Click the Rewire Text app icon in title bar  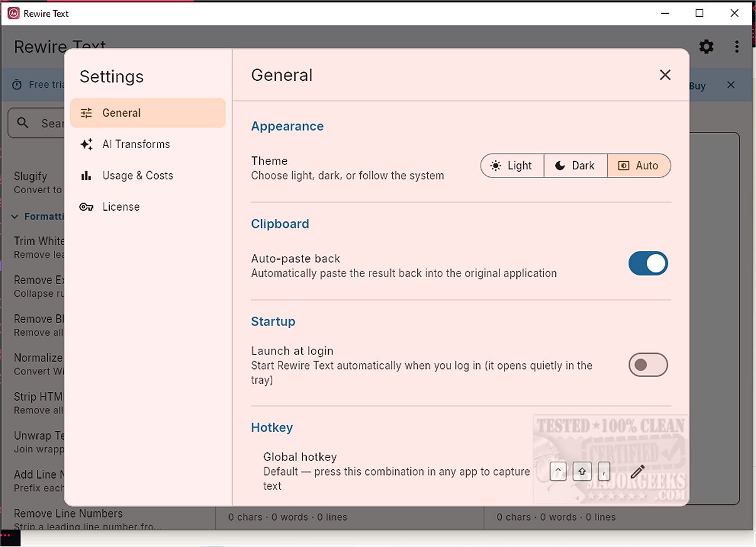(x=13, y=13)
